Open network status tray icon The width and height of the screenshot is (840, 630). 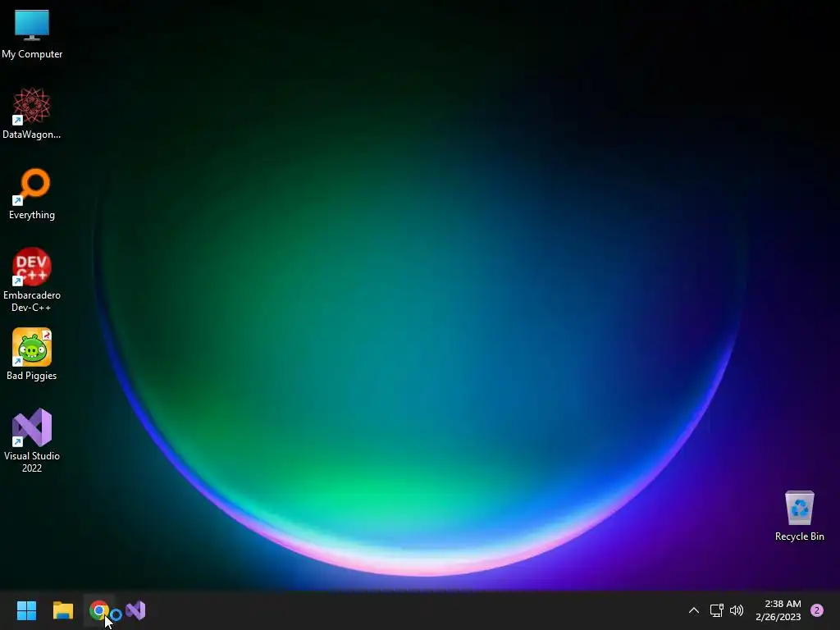716,610
